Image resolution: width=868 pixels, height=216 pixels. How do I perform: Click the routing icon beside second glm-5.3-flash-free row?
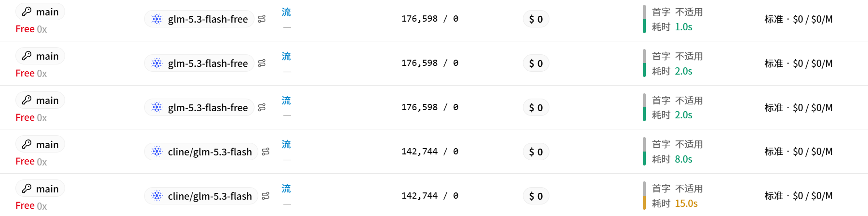click(262, 63)
